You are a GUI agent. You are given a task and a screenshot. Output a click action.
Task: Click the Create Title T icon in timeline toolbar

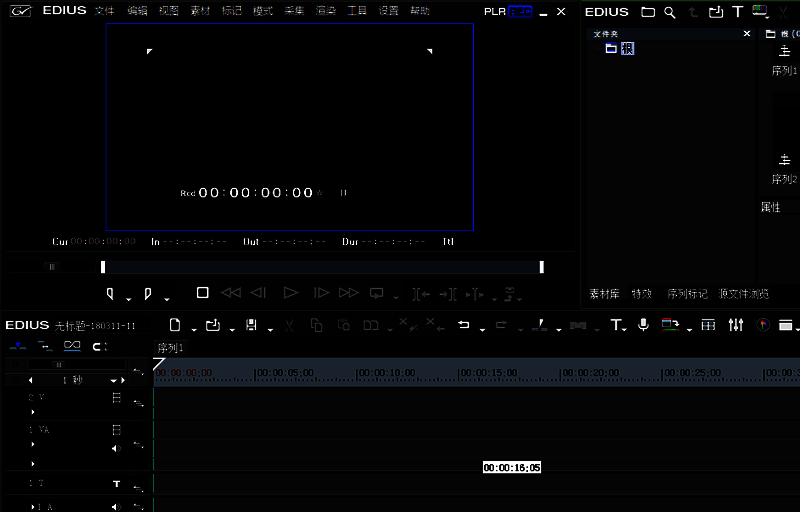pos(616,325)
